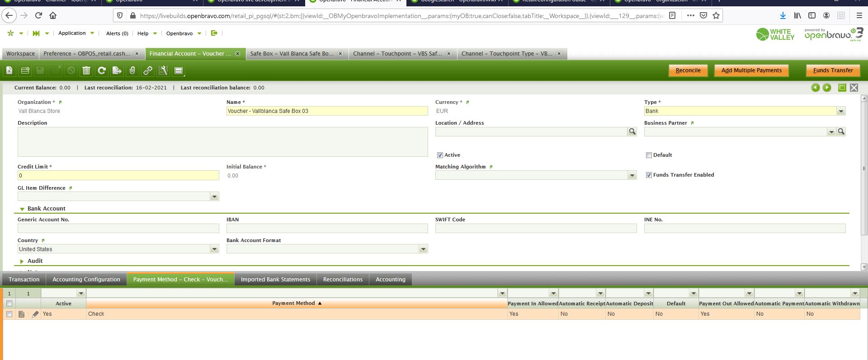This screenshot has width=868, height=360.
Task: Insert a new row in grid
Action: click(25, 70)
